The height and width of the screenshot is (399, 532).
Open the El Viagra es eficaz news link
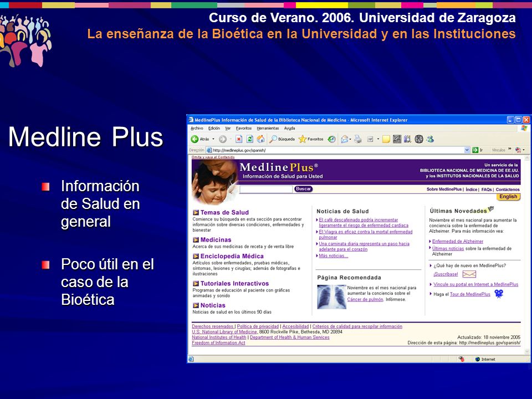365,234
